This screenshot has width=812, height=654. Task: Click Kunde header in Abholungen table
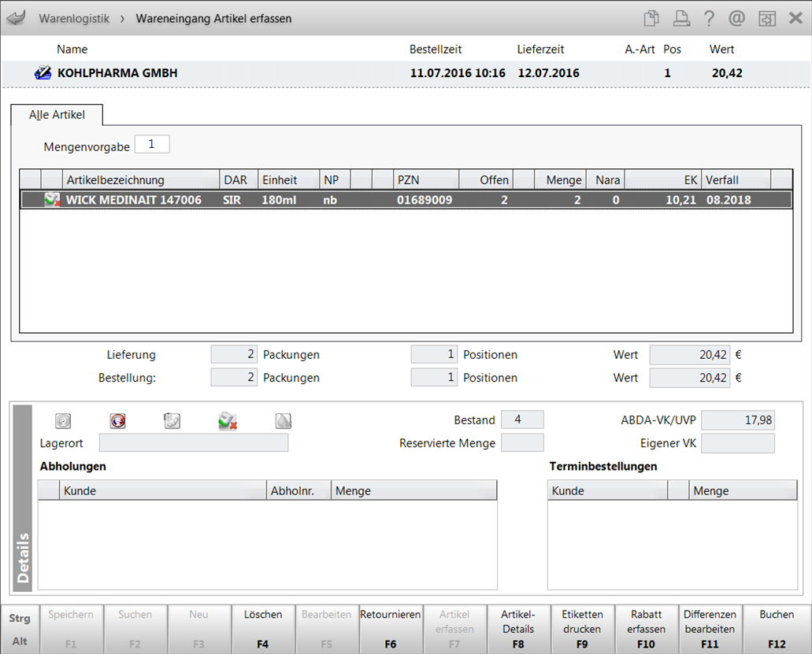pyautogui.click(x=163, y=490)
